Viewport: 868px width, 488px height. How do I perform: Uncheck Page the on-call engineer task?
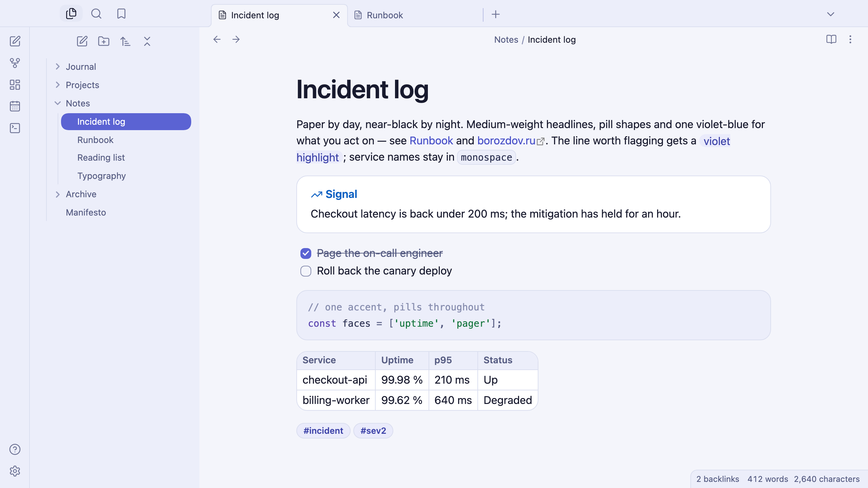pyautogui.click(x=306, y=253)
